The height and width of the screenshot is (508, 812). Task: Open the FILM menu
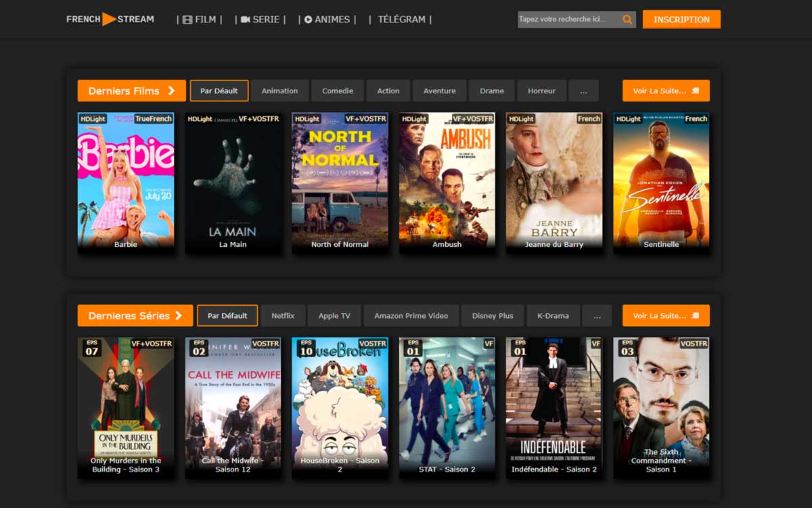[x=199, y=20]
